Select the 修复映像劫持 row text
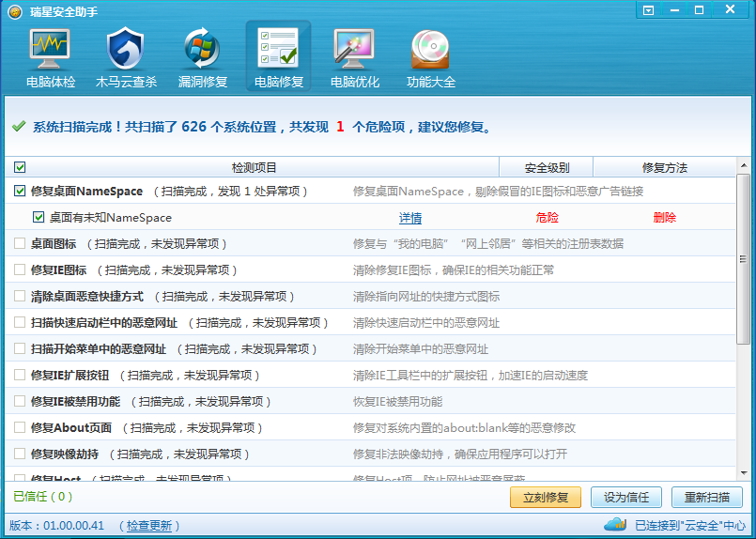Image resolution: width=756 pixels, height=539 pixels. pos(65,454)
